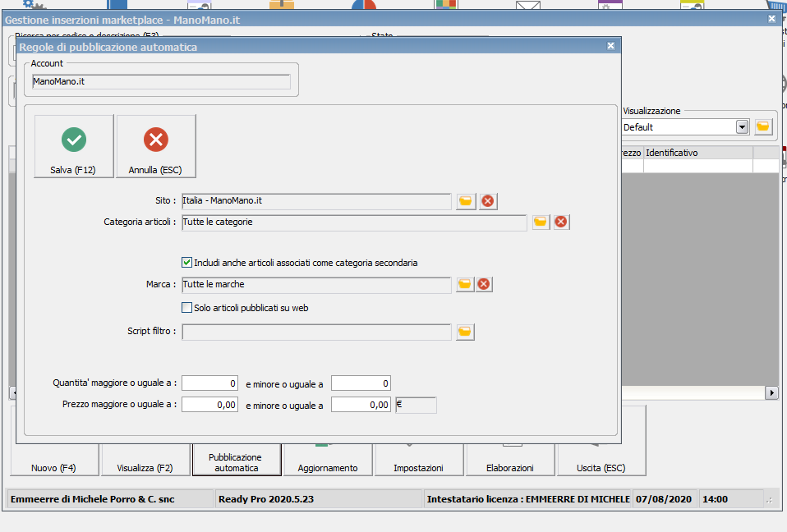Click the Identificativo column header
The height and width of the screenshot is (532, 787).
[x=698, y=153]
